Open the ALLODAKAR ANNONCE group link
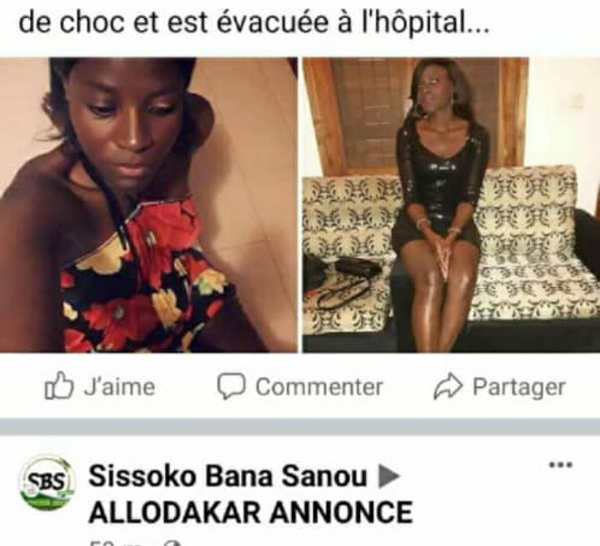 (251, 512)
